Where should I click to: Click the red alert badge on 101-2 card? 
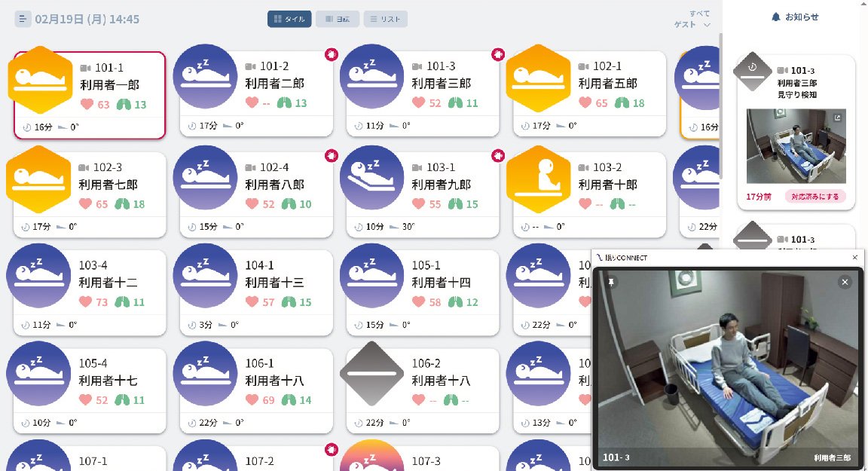[x=331, y=54]
